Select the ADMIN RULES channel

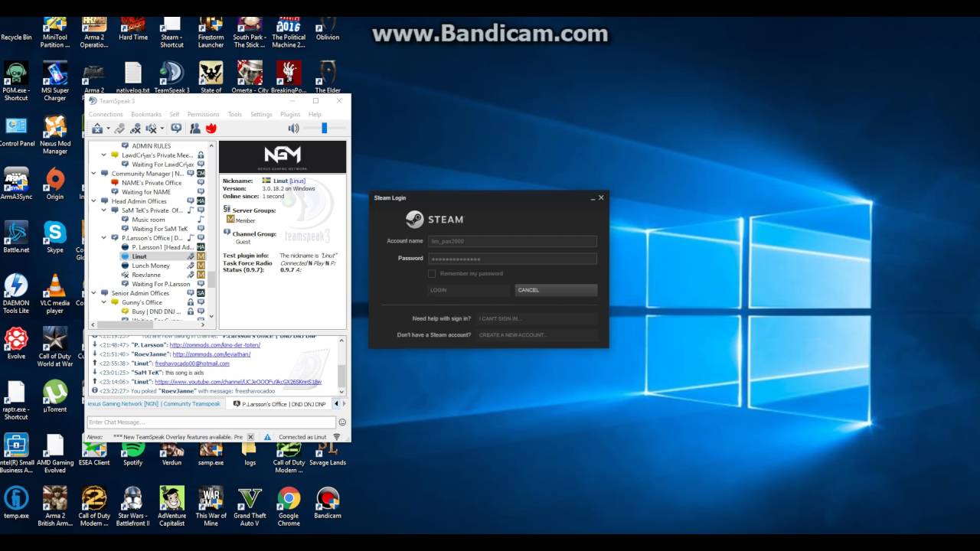152,145
